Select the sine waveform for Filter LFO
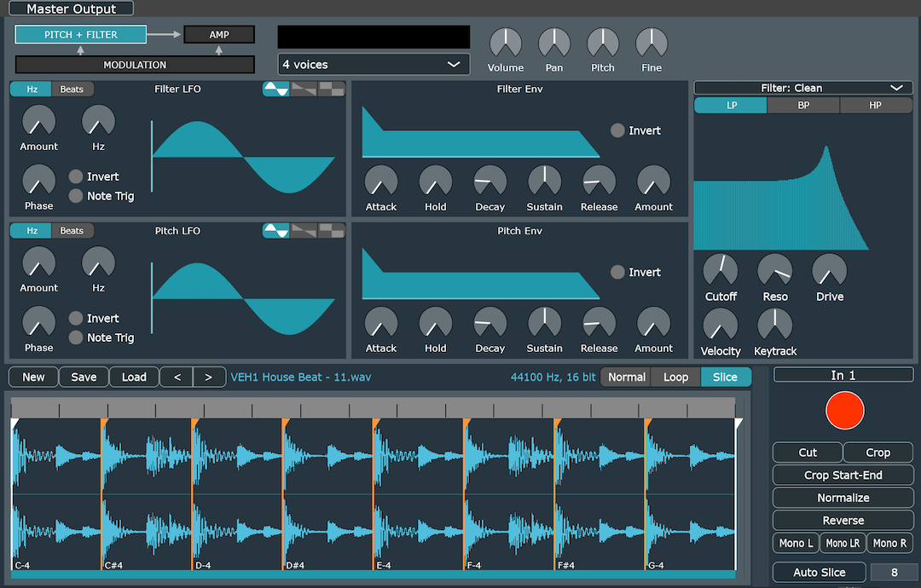 pyautogui.click(x=276, y=89)
